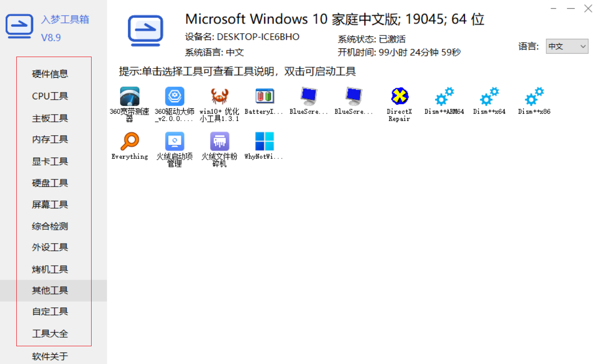This screenshot has width=599, height=364.
Task: Switch to the 硬盘工具 category
Action: pyautogui.click(x=50, y=183)
